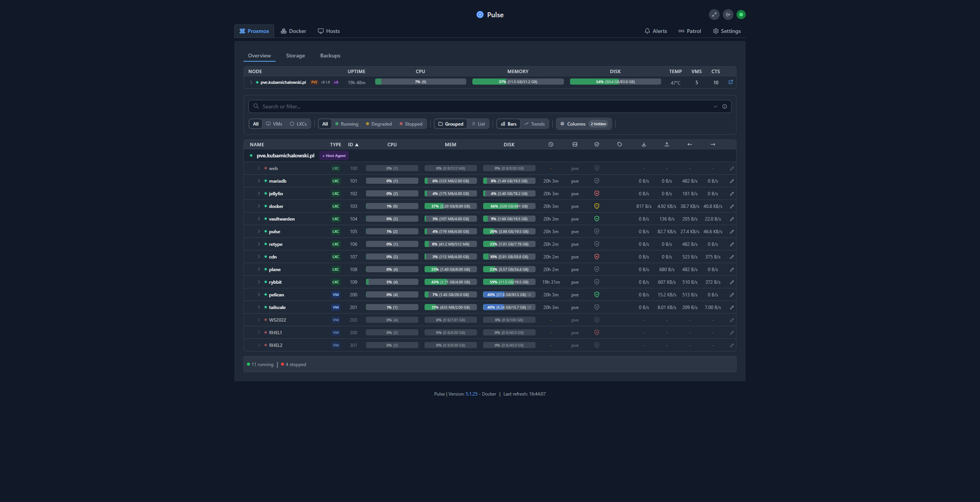
Task: Click the yellow shield icon for docker row
Action: (596, 206)
